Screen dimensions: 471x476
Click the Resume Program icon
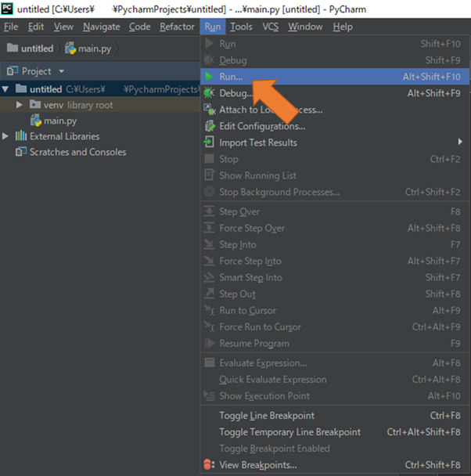[x=209, y=343]
